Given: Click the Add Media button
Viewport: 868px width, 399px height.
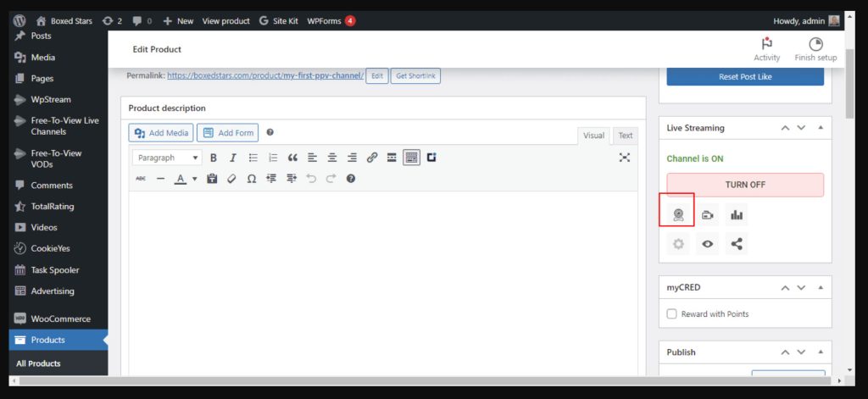Looking at the screenshot, I should (161, 133).
